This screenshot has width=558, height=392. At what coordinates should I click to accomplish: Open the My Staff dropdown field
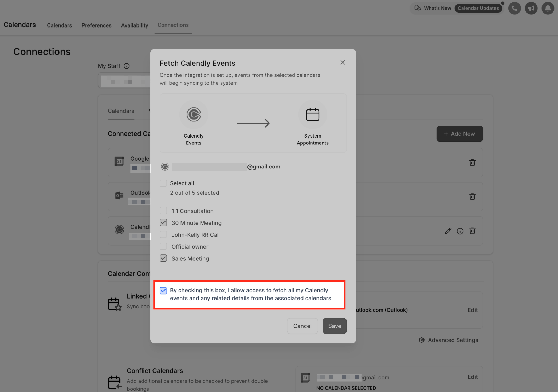(124, 80)
